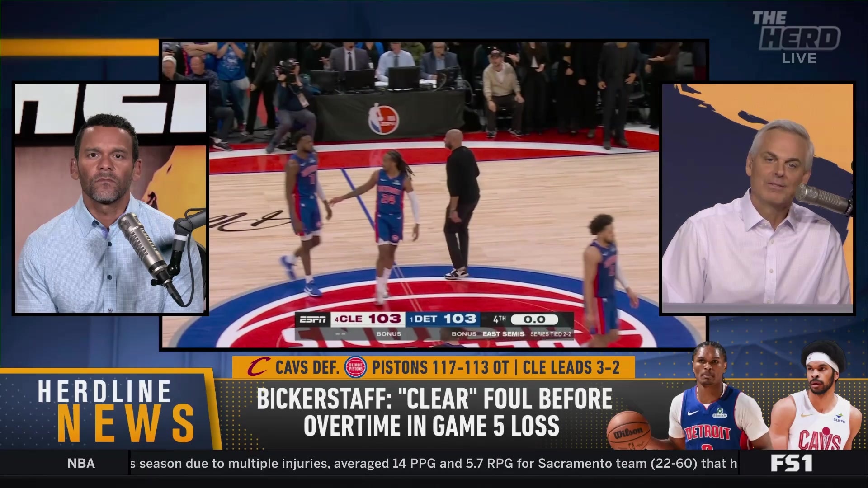
Task: Click the NBA ticker label
Action: [x=81, y=463]
